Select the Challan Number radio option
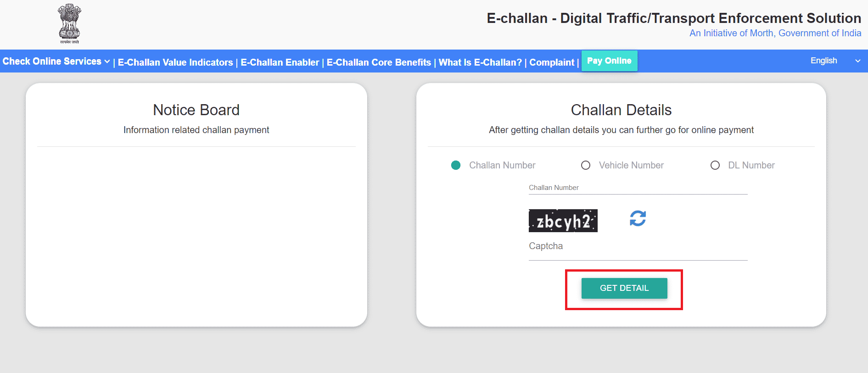This screenshot has height=373, width=868. pyautogui.click(x=456, y=165)
